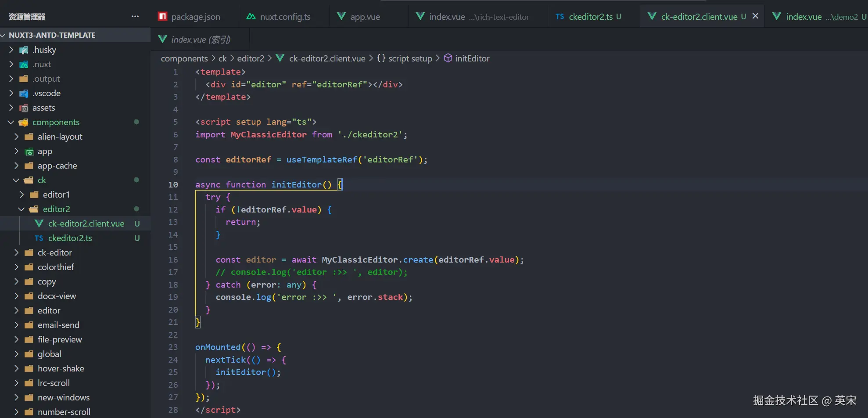Click ck-editor2.client.vue in the breadcrumb
The width and height of the screenshot is (868, 418).
coord(327,58)
